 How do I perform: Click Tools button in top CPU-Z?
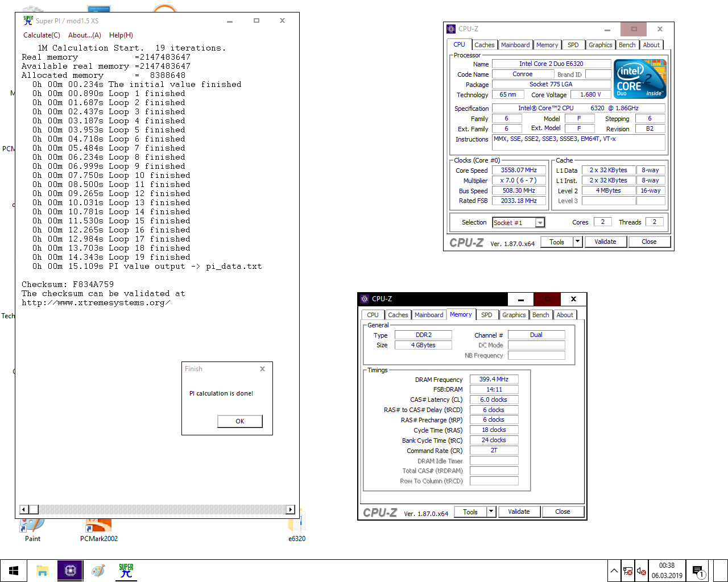(557, 242)
